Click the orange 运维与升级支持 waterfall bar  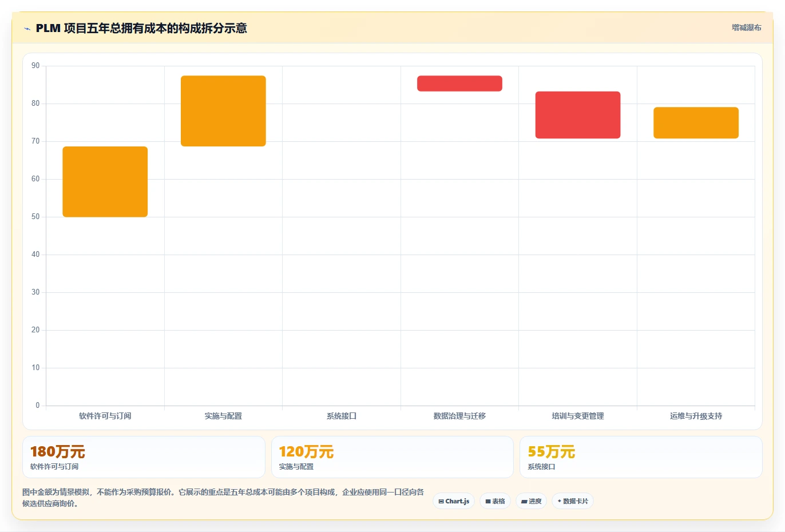[x=696, y=123]
